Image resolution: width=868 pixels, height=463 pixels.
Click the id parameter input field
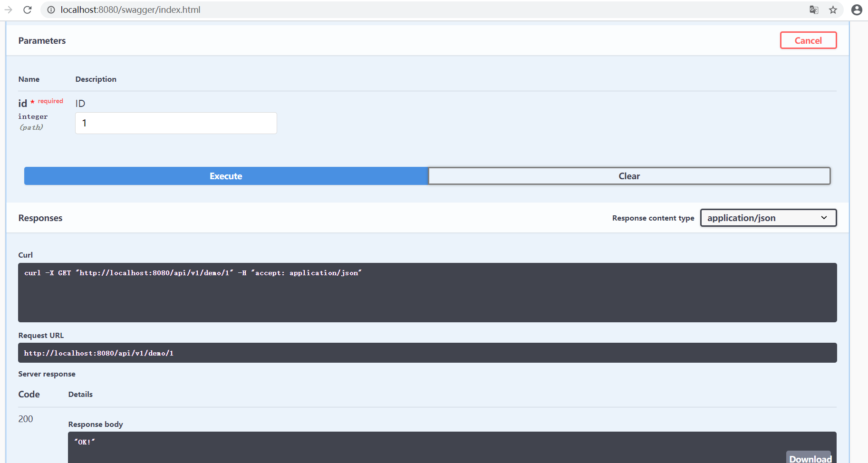(x=176, y=123)
